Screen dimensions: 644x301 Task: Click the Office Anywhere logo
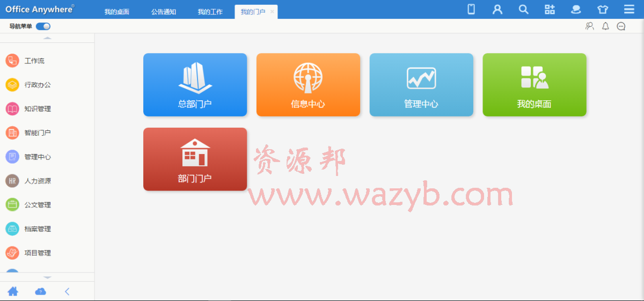tap(40, 9)
